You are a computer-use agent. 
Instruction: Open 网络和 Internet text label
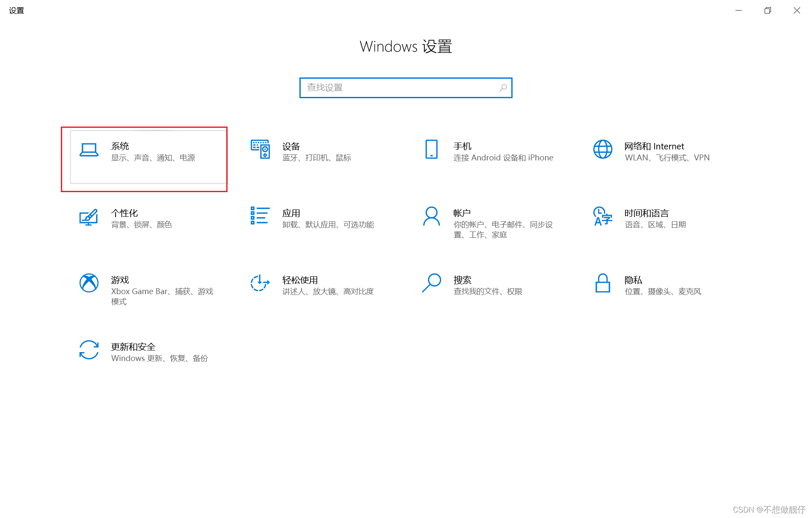(x=654, y=146)
